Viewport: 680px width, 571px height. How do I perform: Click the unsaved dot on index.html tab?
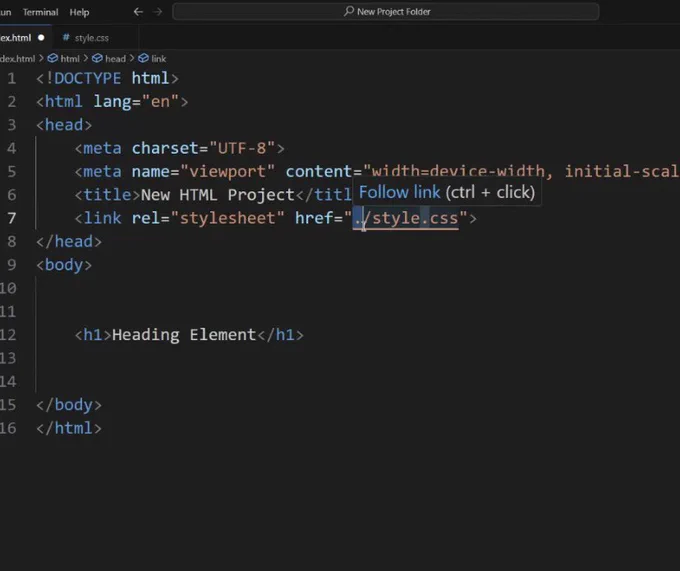pos(41,38)
